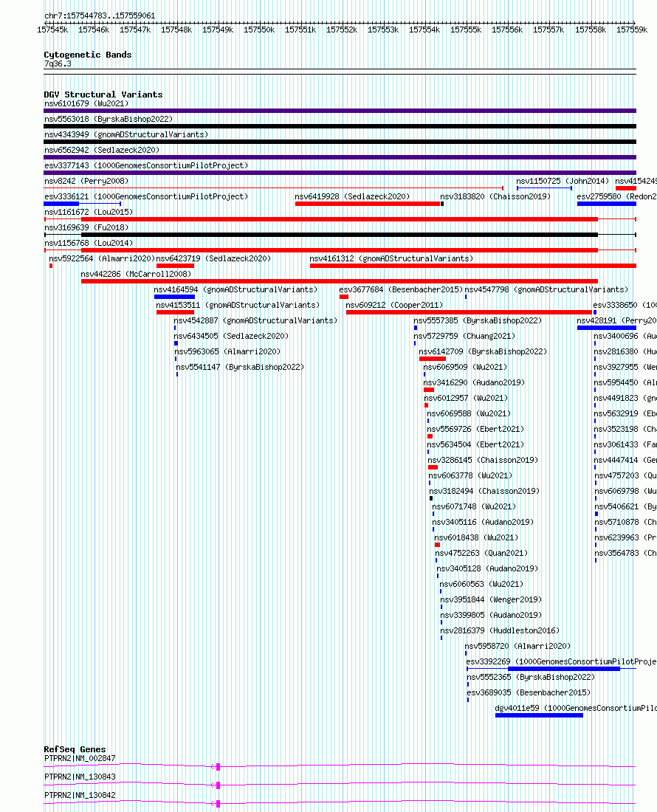
Task: Click nsv3182494 (Chaisson2019) label
Action: coord(484,492)
